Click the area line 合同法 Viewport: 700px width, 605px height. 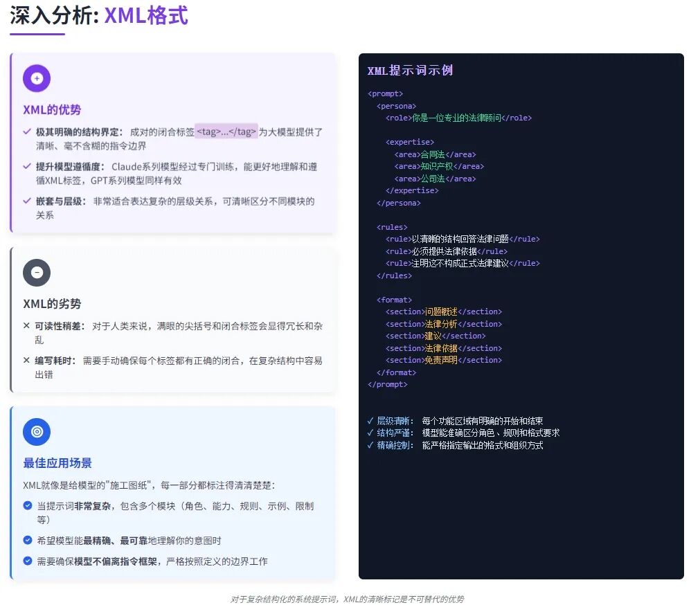436,154
